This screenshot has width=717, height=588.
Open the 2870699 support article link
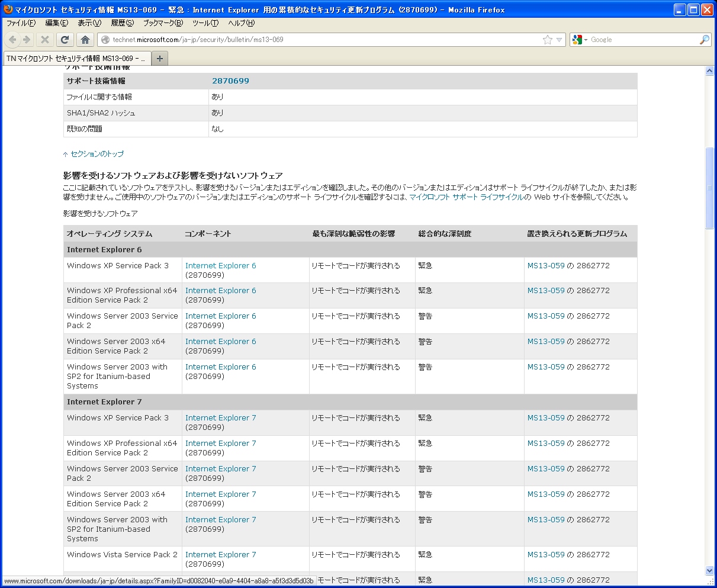coord(230,81)
